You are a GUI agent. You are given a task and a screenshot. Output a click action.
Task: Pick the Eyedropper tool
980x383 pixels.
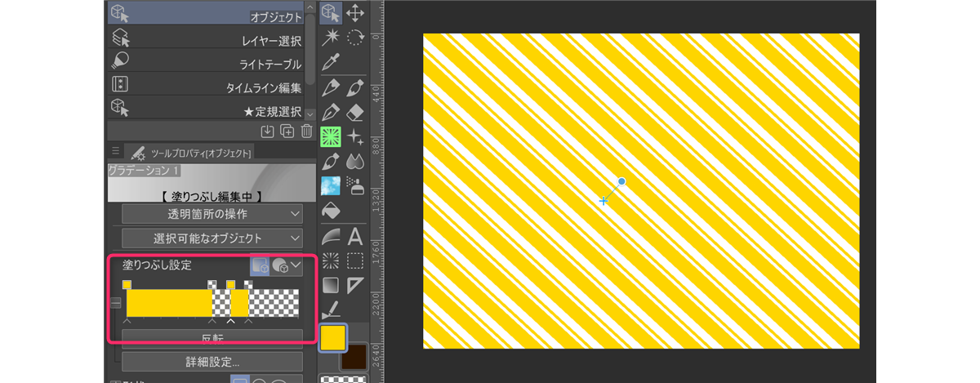tap(331, 62)
